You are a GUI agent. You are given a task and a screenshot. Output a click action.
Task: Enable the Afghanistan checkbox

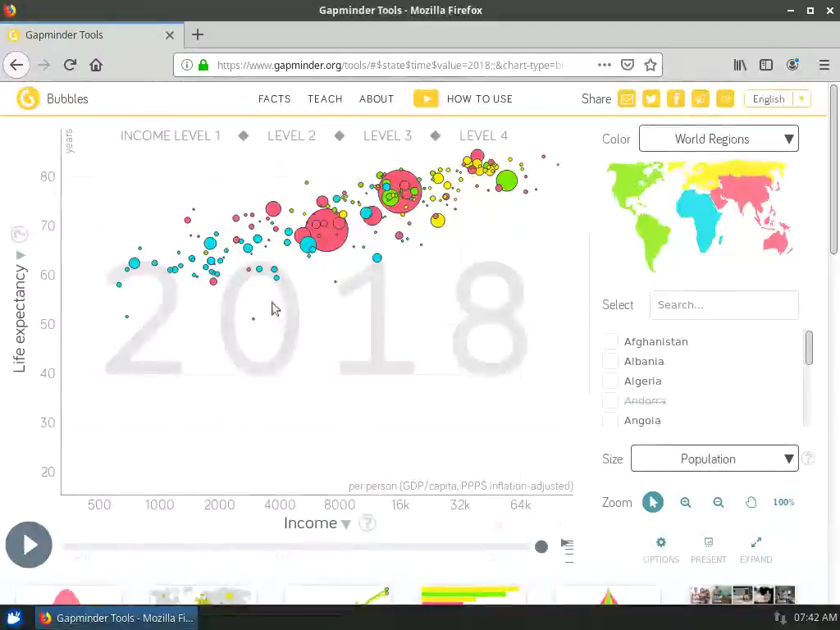[610, 341]
